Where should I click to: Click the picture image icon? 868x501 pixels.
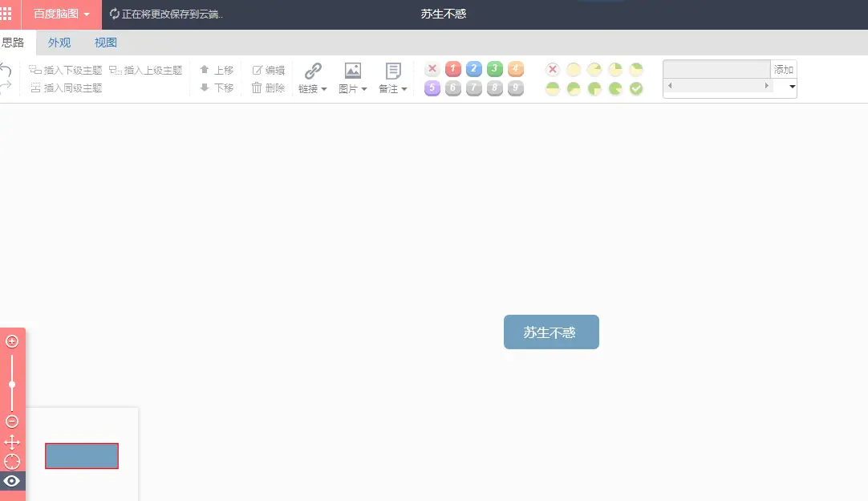[353, 71]
